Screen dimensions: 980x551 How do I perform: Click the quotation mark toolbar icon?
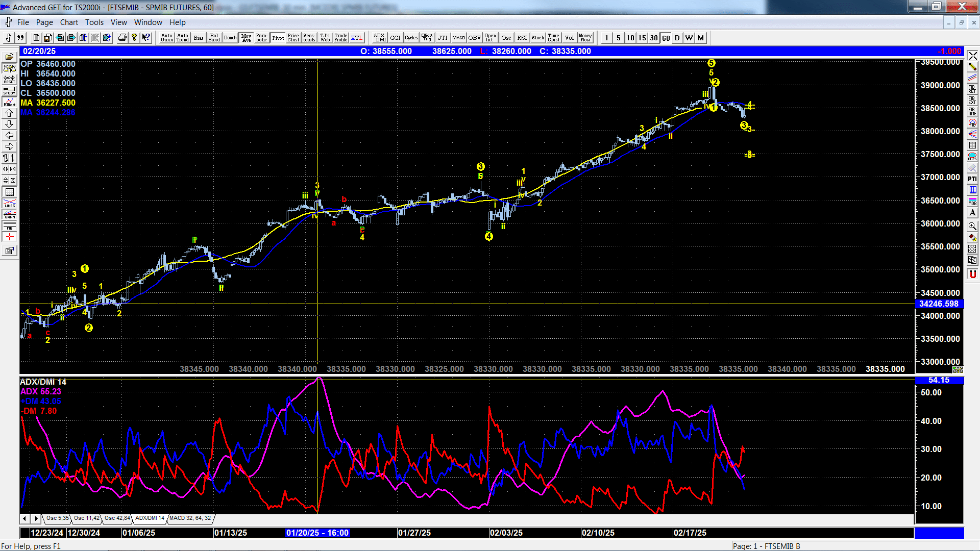20,38
